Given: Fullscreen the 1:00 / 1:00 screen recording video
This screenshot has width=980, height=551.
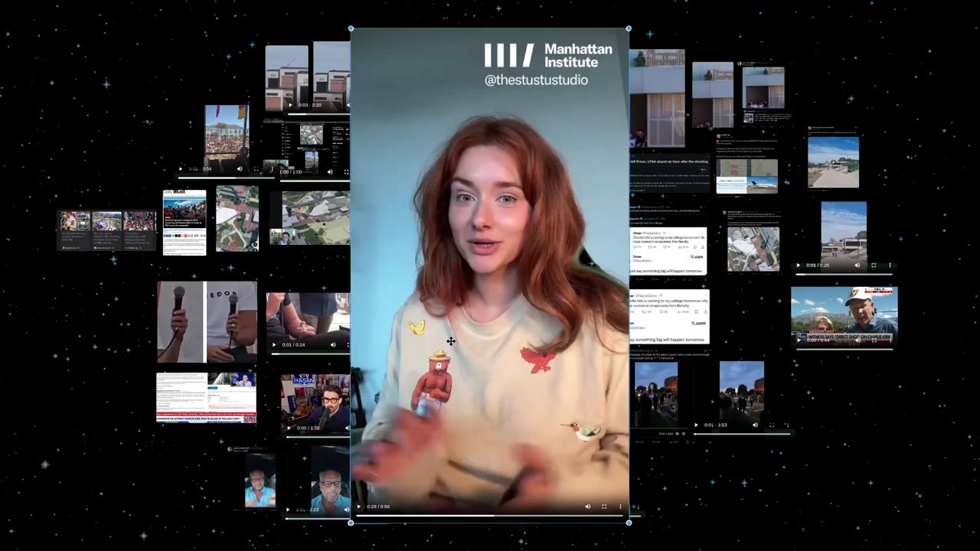Looking at the screenshot, I should [346, 172].
